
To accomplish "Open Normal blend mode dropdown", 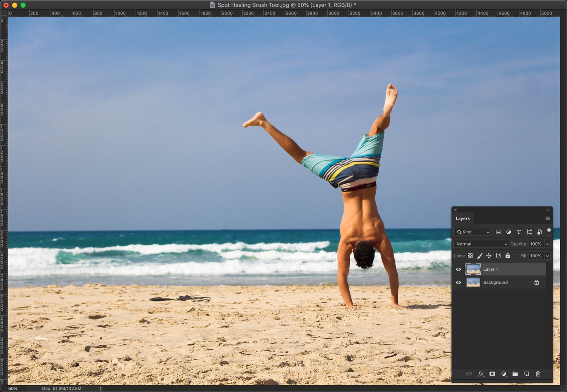I will click(x=481, y=244).
